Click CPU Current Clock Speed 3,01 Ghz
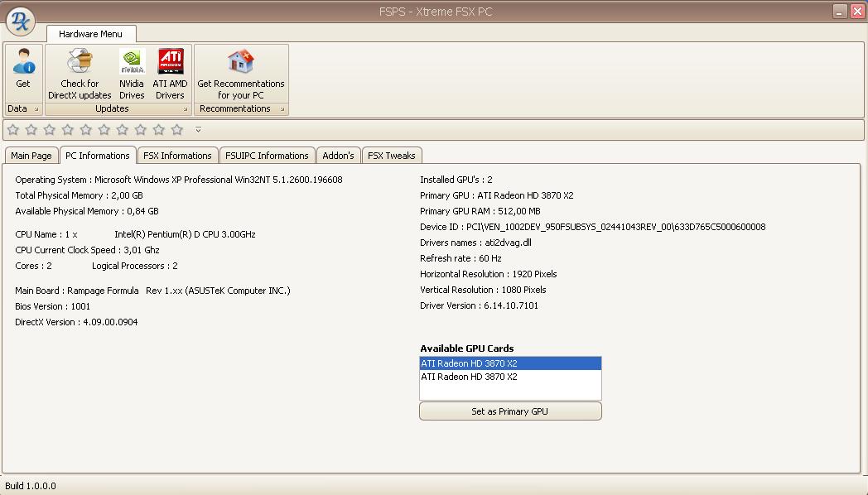 pyautogui.click(x=88, y=250)
